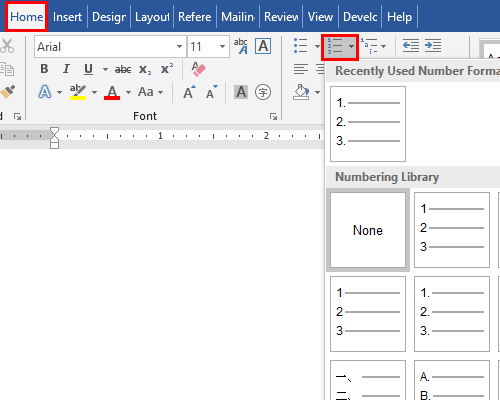The image size is (500, 400).
Task: Toggle Superscript formatting
Action: click(x=167, y=69)
